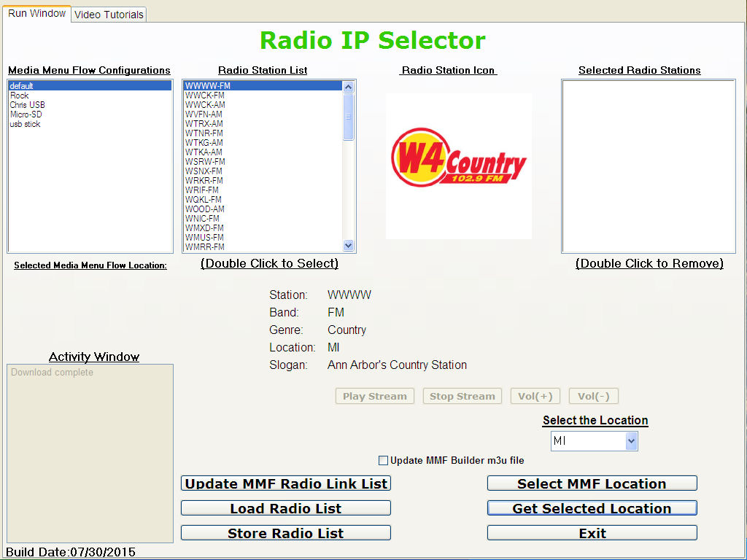Click Store Radio List button
This screenshot has height=560, width=747.
pyautogui.click(x=286, y=533)
